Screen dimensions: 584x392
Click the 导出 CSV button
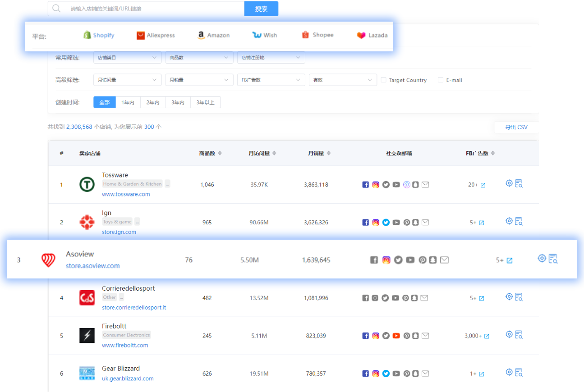pos(516,127)
